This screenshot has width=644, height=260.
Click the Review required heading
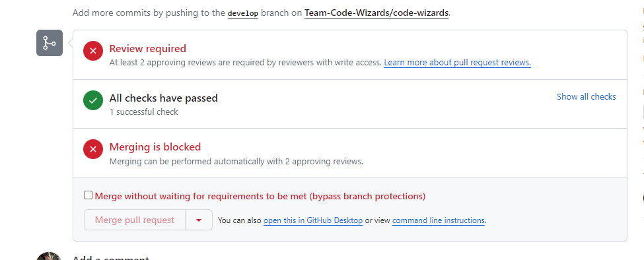(148, 48)
